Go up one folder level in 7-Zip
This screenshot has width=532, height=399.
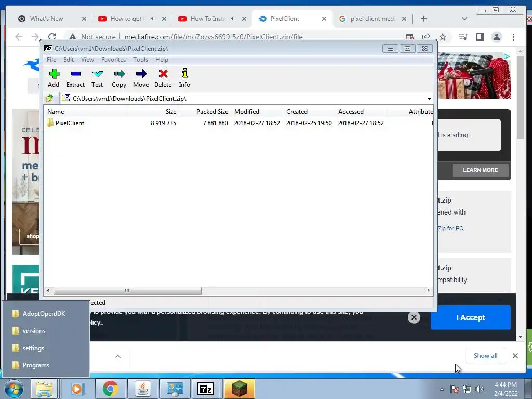pos(50,98)
